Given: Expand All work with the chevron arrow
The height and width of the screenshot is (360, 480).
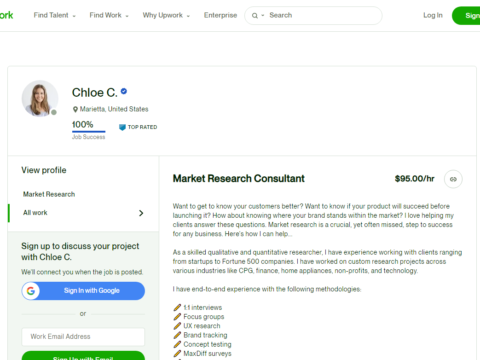Looking at the screenshot, I should [141, 213].
